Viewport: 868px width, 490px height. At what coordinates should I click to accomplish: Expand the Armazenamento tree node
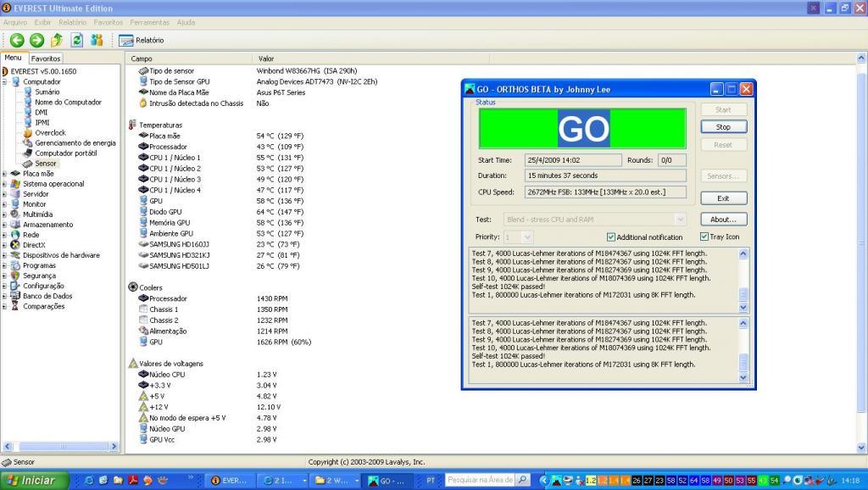tap(4, 225)
